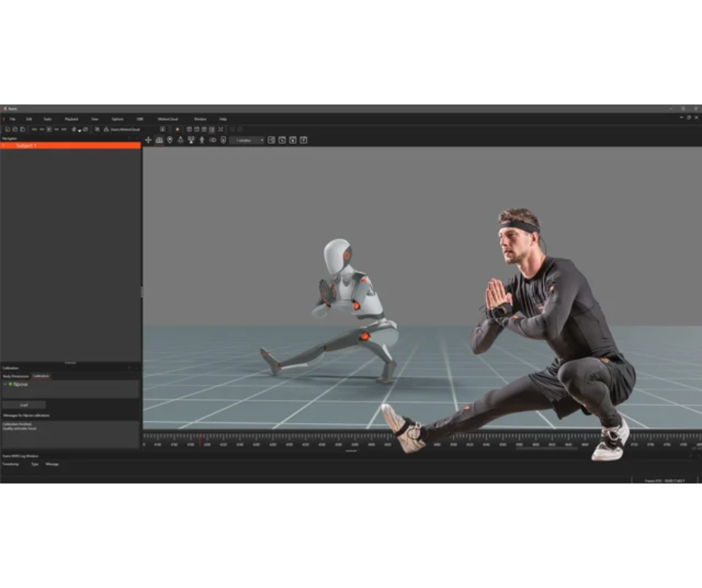Expand the Npose entry in the Calibration panel
This screenshot has height=588, width=702.
pyautogui.click(x=6, y=384)
